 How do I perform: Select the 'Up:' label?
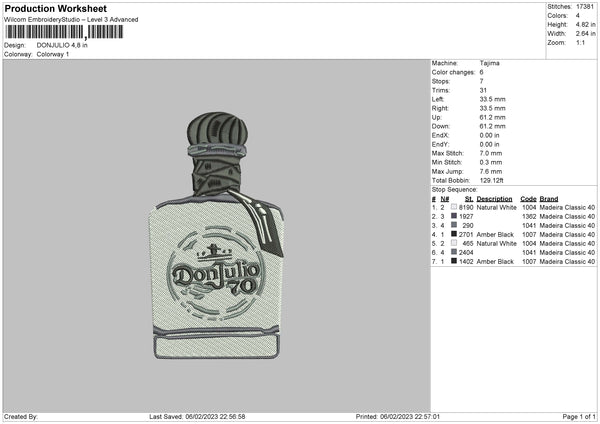pyautogui.click(x=437, y=117)
